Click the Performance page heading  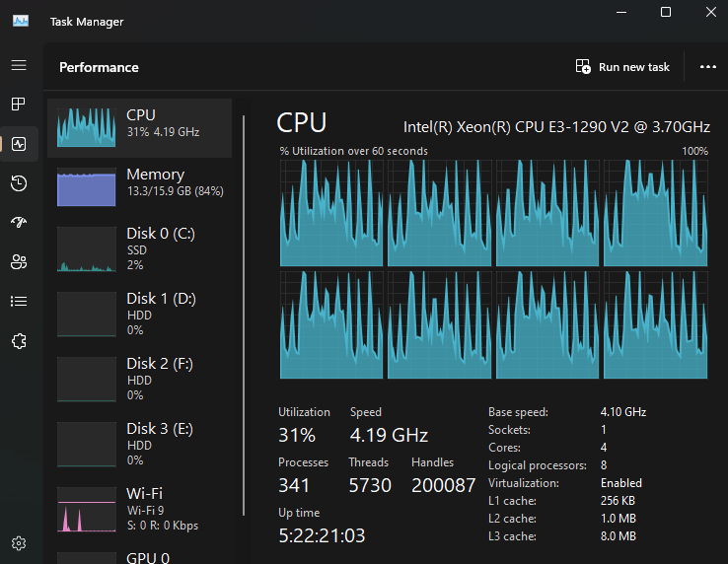pyautogui.click(x=99, y=67)
